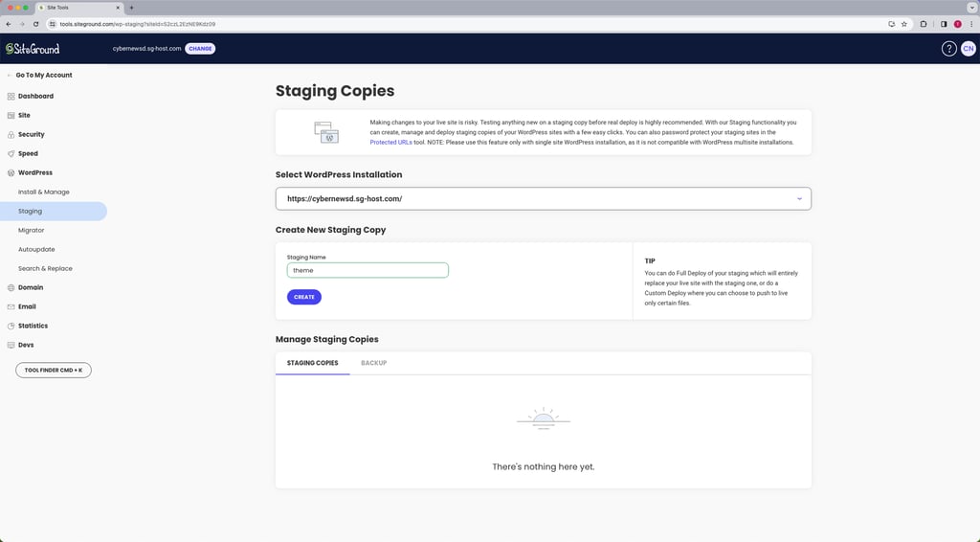Screen dimensions: 980x542
Task: Expand the Site sidebar section
Action: 24,116
